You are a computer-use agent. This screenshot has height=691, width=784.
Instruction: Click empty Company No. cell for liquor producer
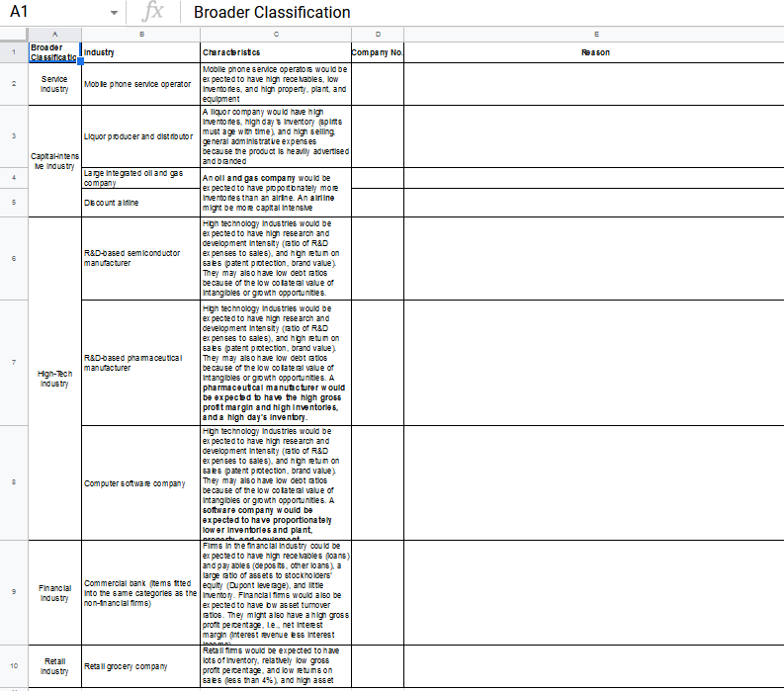(378, 136)
